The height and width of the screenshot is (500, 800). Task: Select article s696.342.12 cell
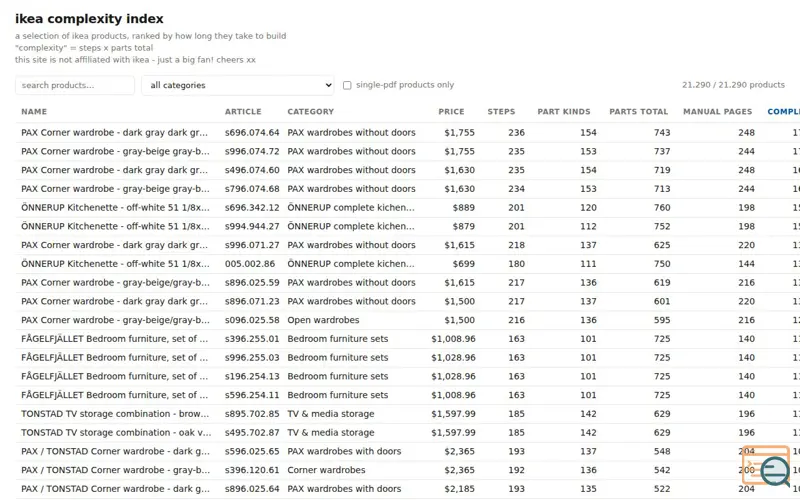[x=252, y=208]
